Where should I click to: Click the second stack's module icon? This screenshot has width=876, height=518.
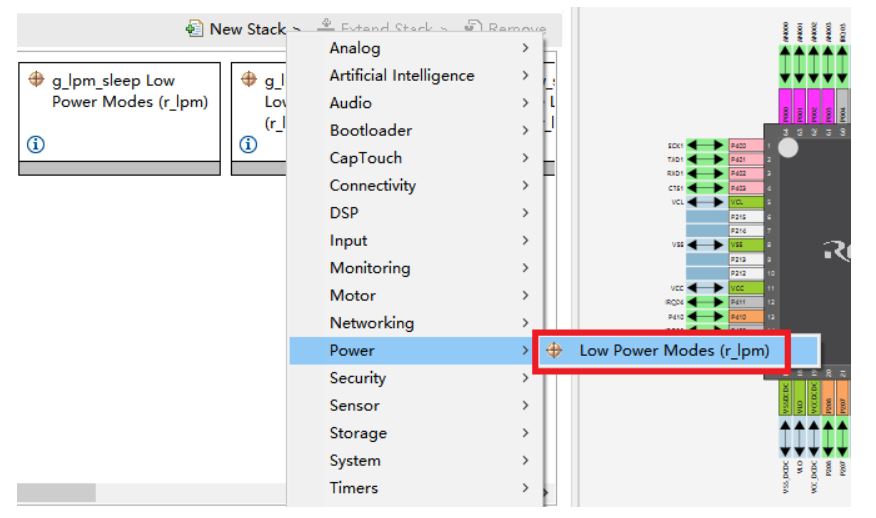249,79
